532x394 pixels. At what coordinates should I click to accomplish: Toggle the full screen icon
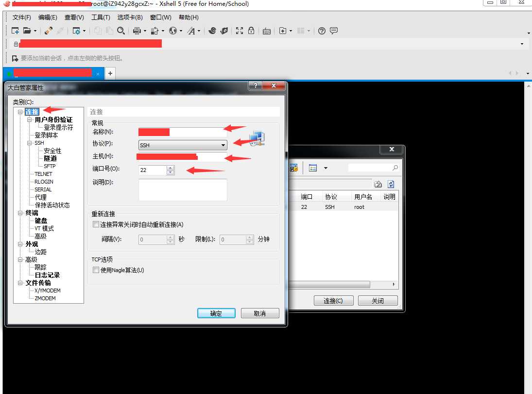pyautogui.click(x=240, y=31)
